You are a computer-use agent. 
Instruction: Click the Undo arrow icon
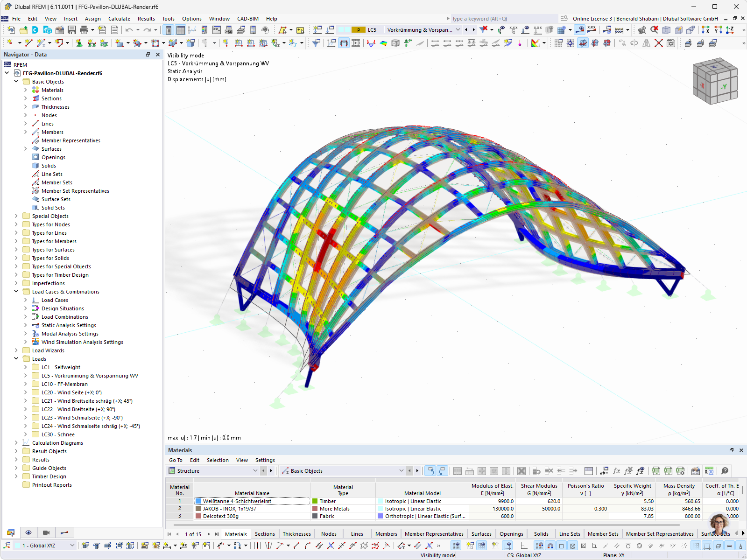129,30
